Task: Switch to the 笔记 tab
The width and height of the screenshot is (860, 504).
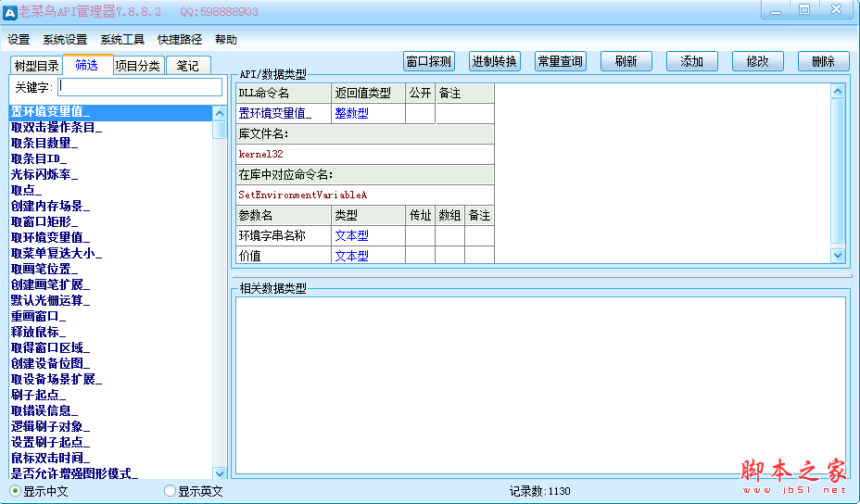Action: coord(188,66)
